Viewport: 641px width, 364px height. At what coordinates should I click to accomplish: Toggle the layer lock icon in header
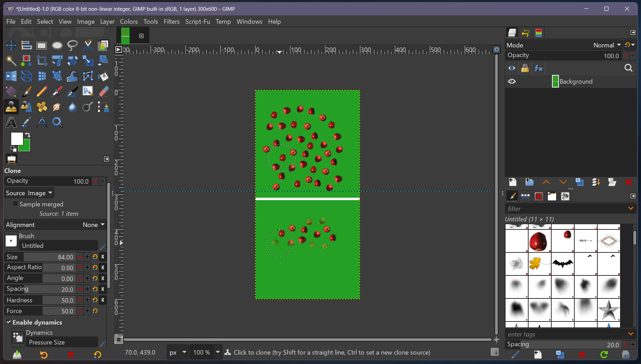pos(525,68)
